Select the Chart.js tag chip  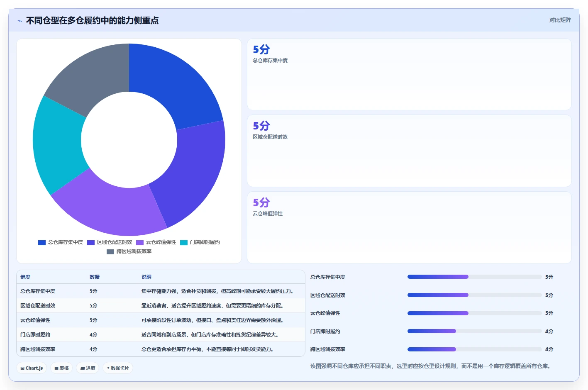click(32, 368)
